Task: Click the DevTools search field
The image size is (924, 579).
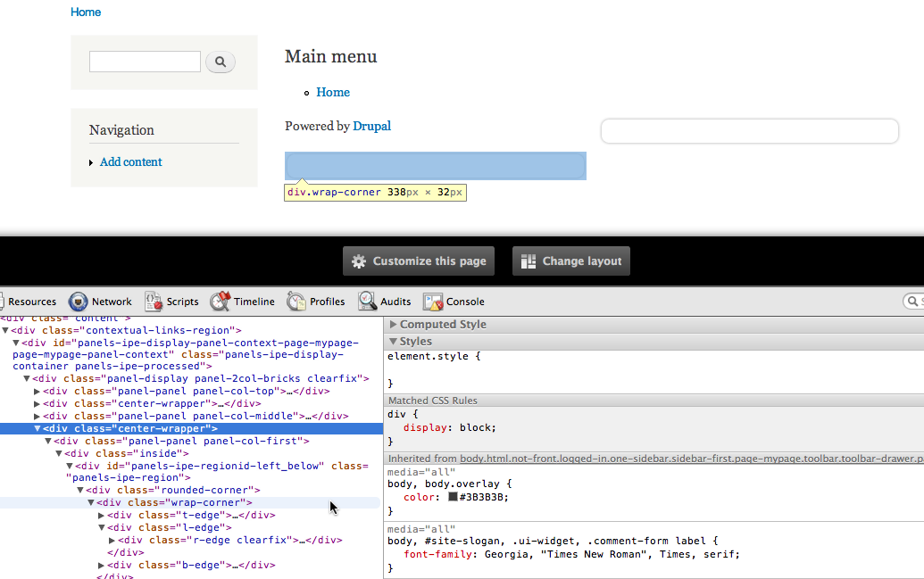Action: point(913,301)
